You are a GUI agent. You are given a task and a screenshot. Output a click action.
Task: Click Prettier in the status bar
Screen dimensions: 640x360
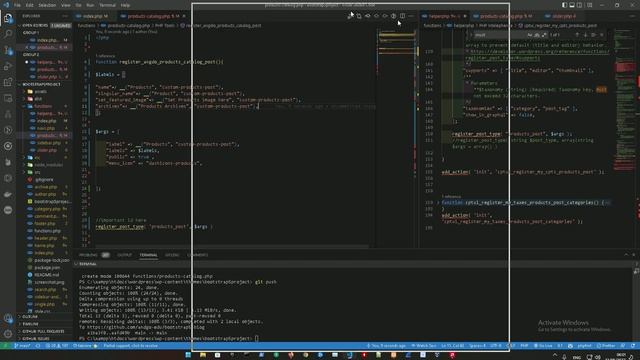[x=606, y=346]
